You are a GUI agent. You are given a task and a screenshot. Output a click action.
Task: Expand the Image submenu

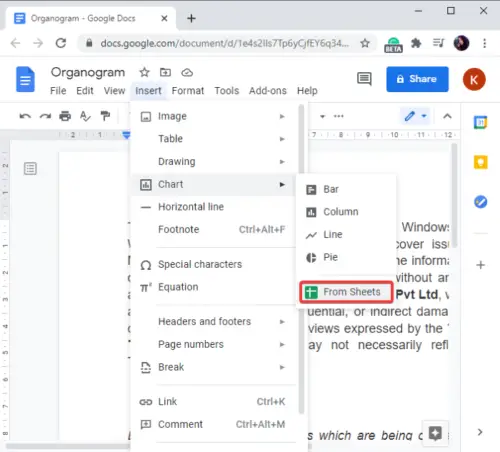[213, 116]
